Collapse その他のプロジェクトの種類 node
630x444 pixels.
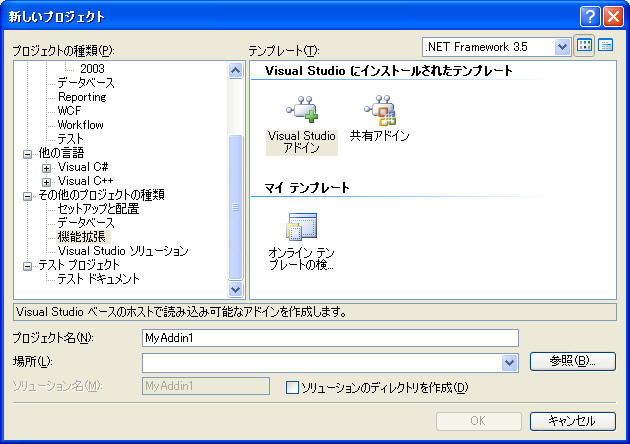pyautogui.click(x=27, y=196)
